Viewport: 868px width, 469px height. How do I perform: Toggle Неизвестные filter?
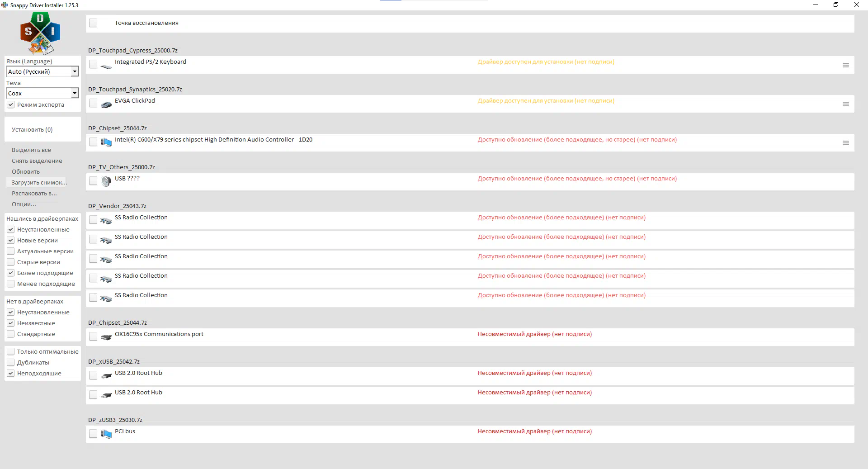(x=11, y=323)
